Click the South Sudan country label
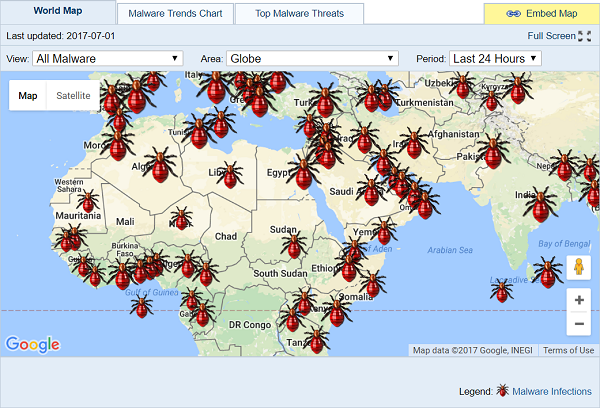Image resolution: width=600 pixels, height=408 pixels. (280, 274)
